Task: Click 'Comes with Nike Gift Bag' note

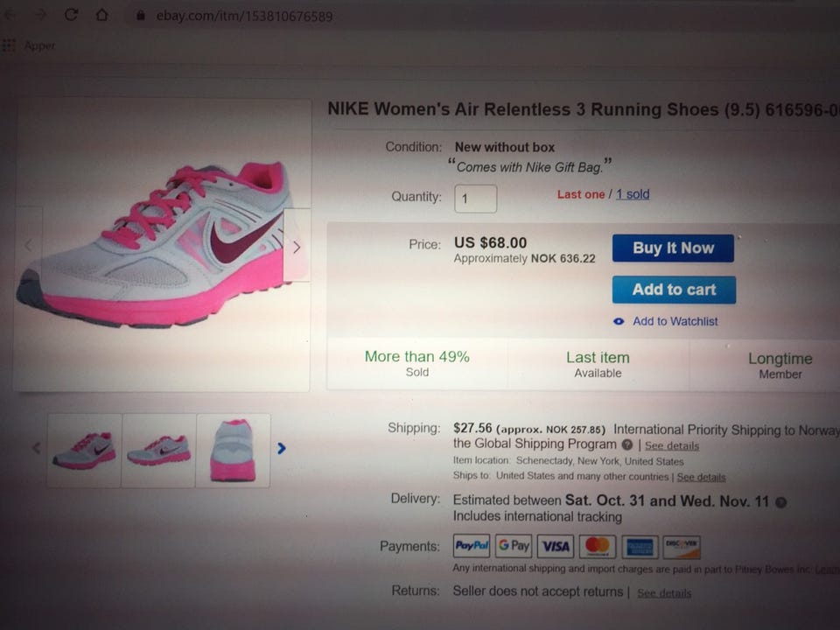Action: tap(530, 166)
